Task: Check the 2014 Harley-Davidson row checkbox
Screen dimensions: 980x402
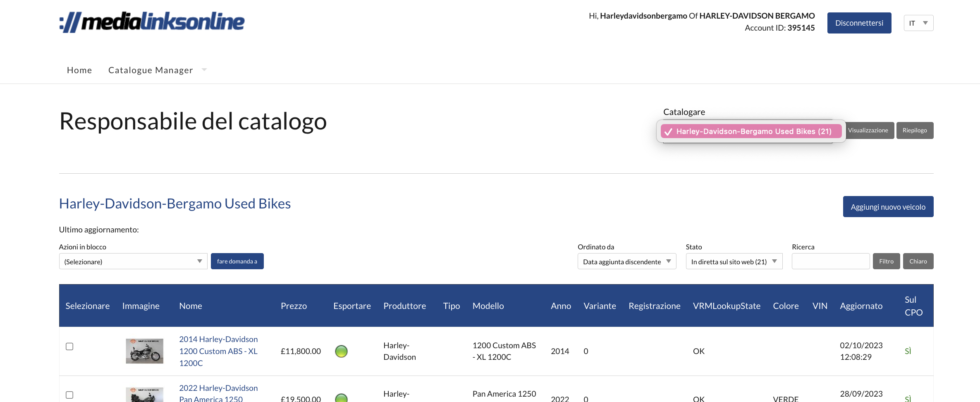Action: [x=69, y=347]
